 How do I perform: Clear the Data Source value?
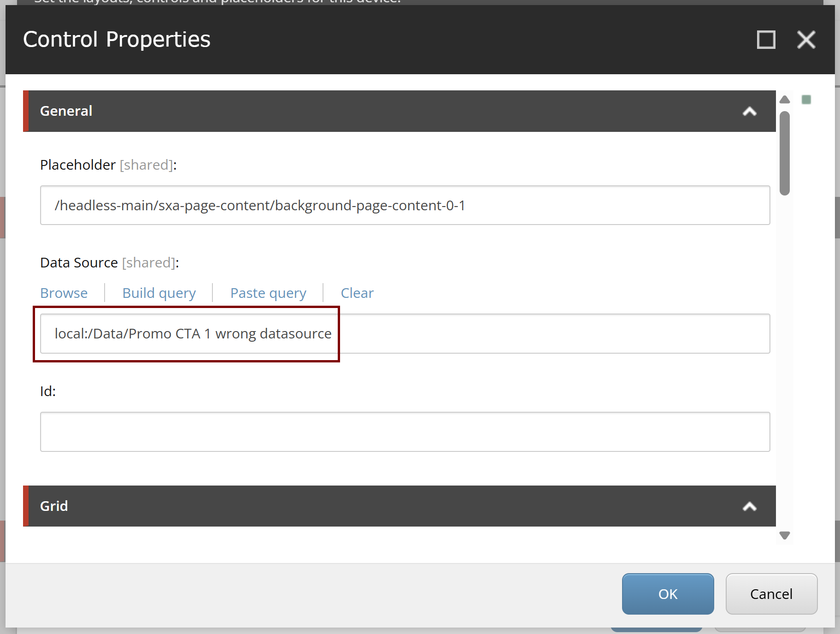357,293
